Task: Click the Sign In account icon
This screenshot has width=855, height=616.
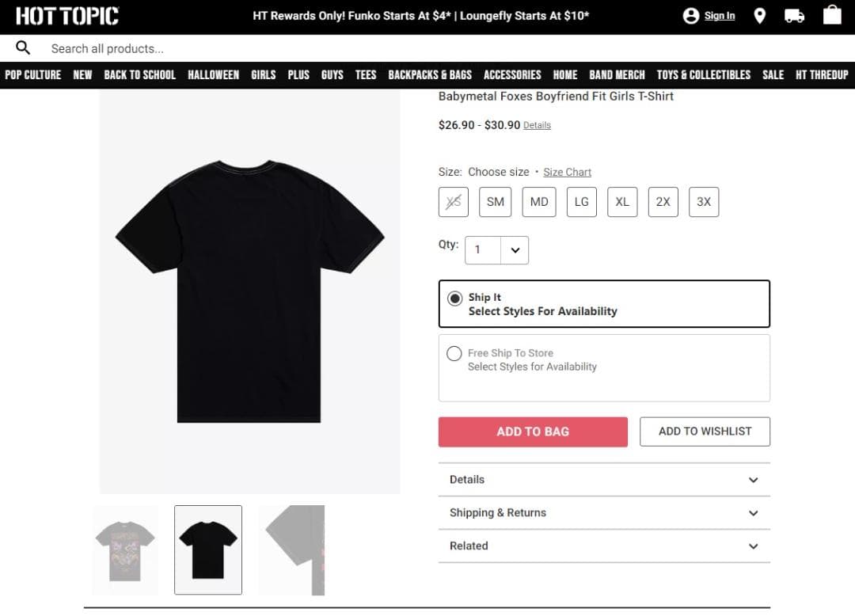Action: [693, 15]
